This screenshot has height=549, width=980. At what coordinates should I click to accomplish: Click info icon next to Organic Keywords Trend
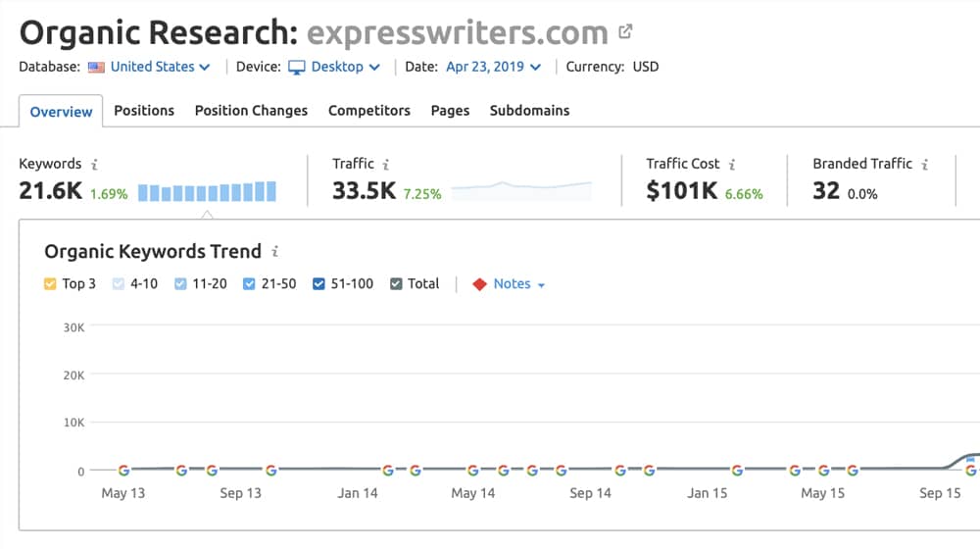(275, 252)
